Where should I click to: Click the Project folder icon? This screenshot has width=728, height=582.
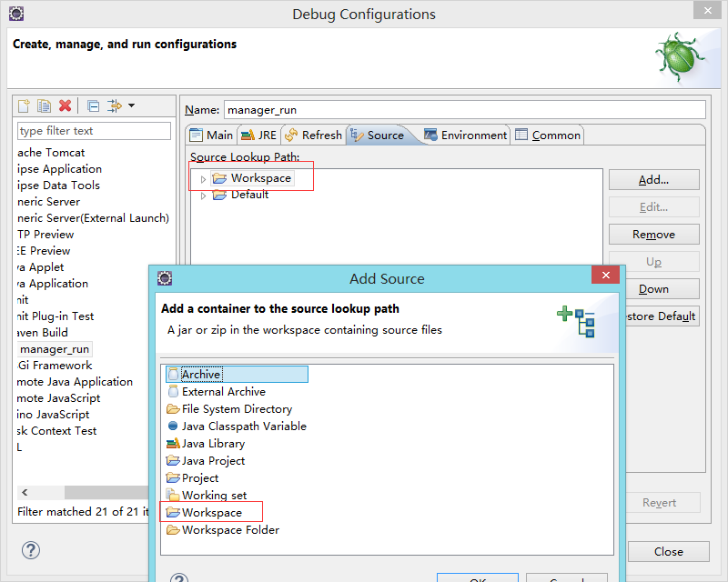(x=173, y=477)
